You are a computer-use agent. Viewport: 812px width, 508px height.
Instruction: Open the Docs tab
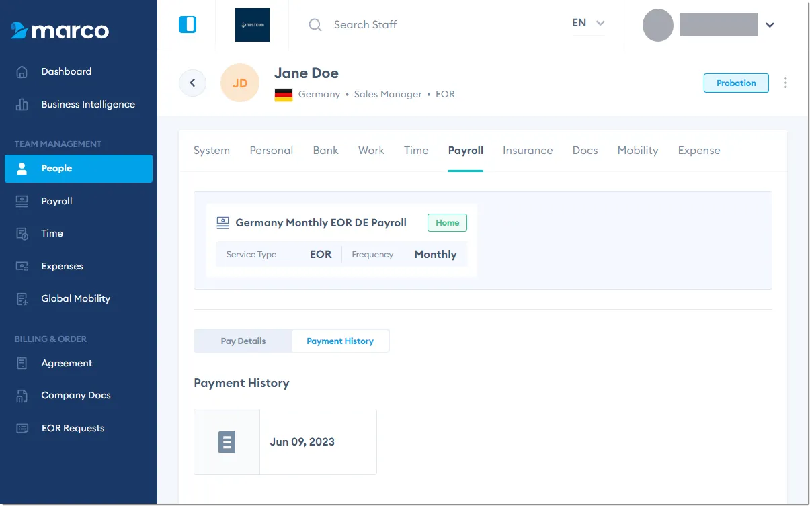[585, 151]
